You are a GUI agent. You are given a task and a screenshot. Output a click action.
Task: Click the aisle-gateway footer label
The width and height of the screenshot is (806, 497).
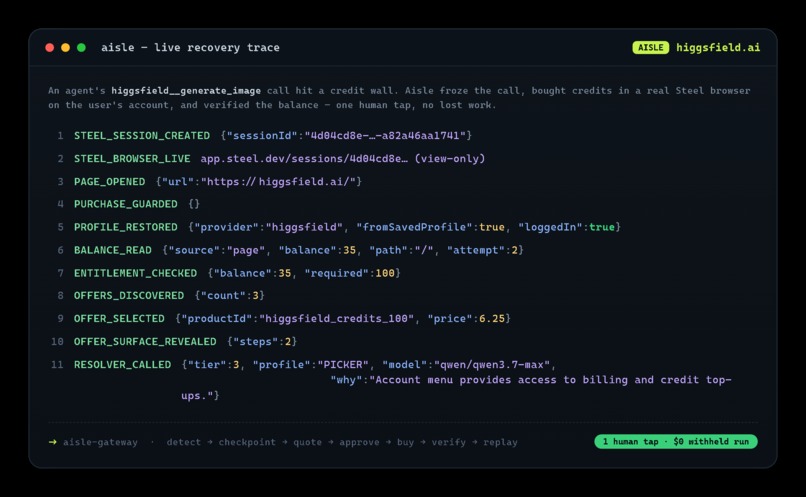pyautogui.click(x=100, y=442)
